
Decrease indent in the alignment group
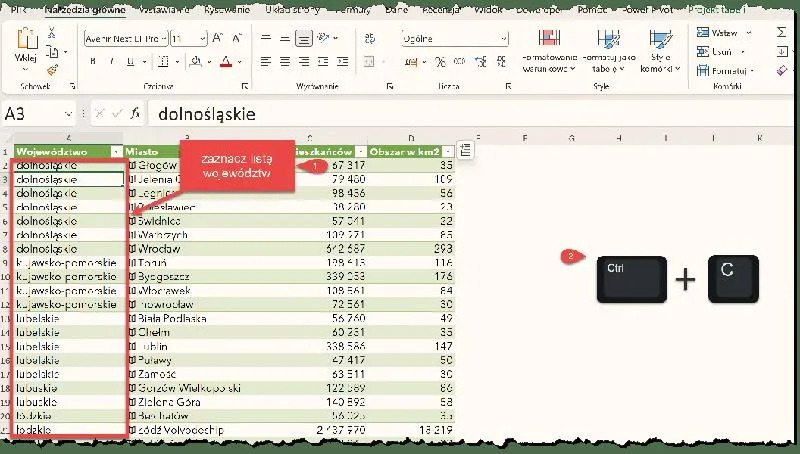pos(323,62)
